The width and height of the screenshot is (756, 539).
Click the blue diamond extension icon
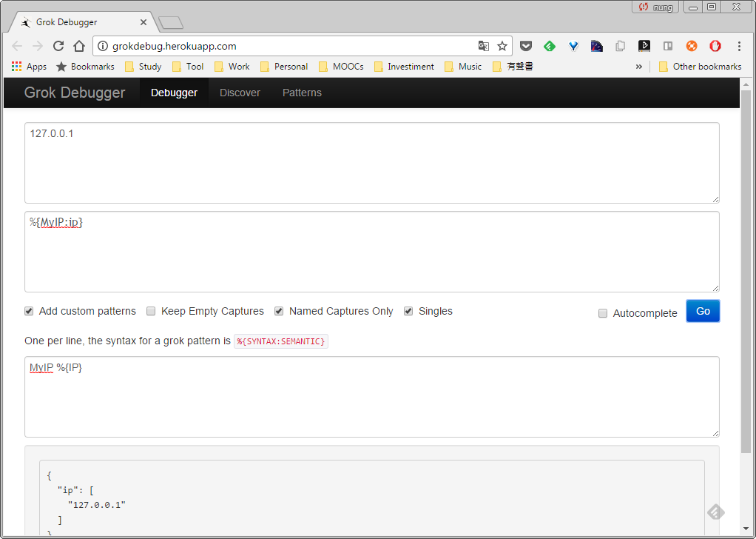tap(573, 47)
